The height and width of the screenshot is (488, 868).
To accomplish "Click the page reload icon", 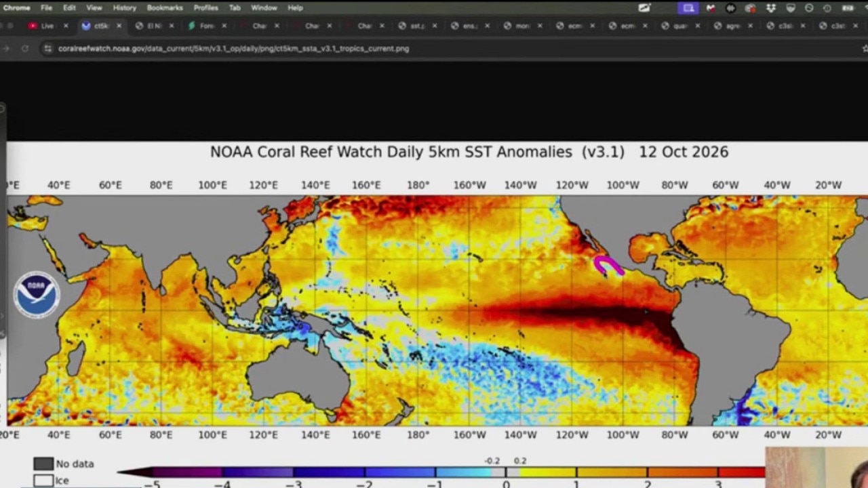I will [25, 49].
